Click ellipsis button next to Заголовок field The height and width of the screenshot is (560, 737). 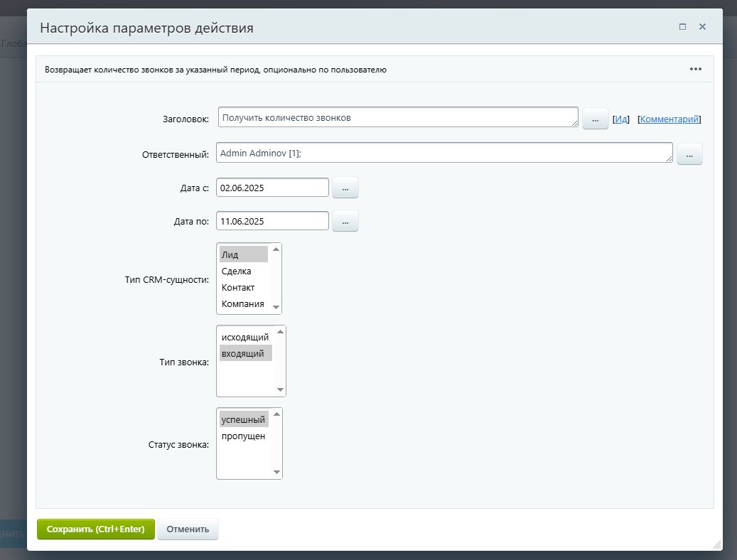[595, 119]
